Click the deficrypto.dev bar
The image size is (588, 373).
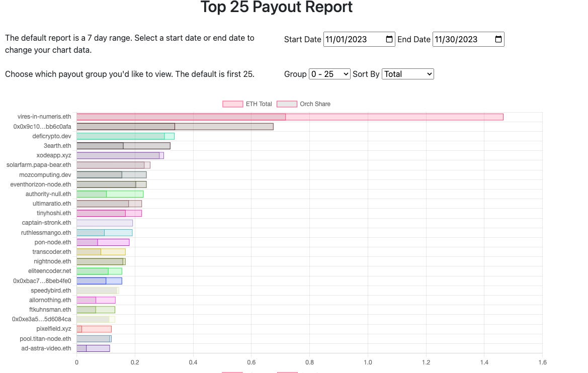tap(126, 136)
